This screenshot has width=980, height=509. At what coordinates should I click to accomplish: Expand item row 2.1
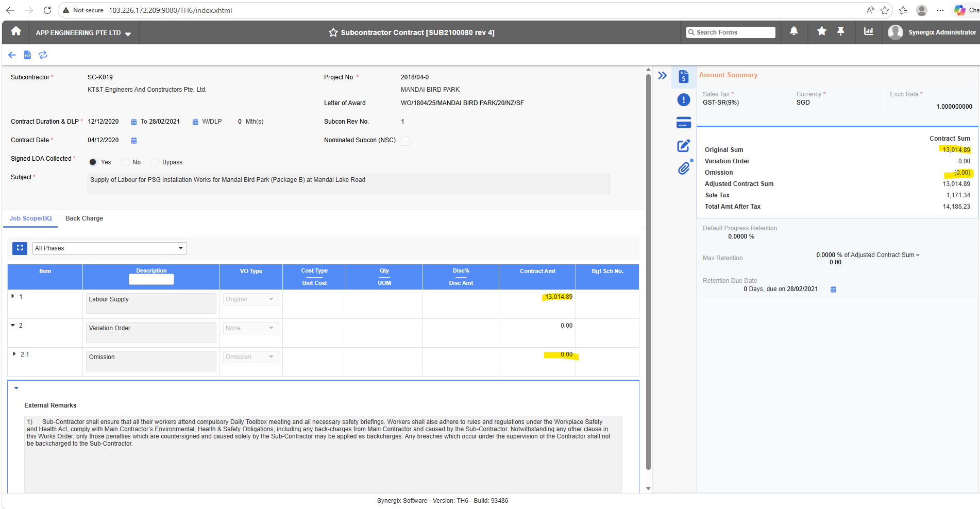14,354
